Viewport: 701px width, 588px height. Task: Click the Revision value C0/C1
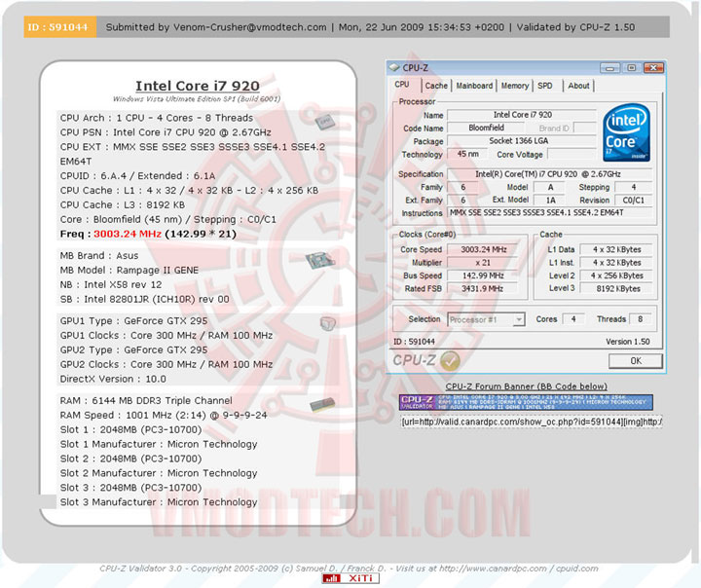[x=633, y=201]
